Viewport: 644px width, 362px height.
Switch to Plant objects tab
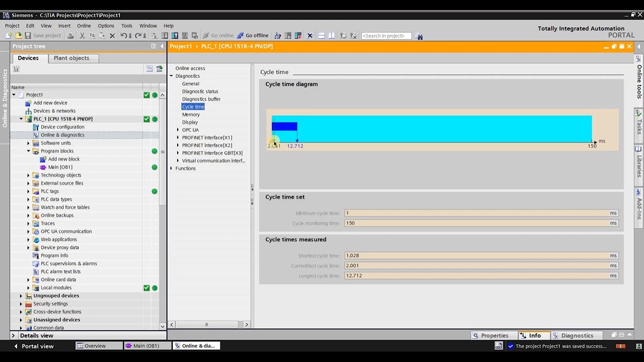coord(71,58)
